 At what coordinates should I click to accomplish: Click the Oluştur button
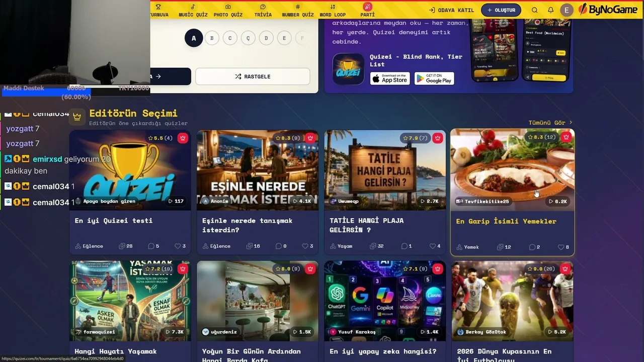point(501,10)
